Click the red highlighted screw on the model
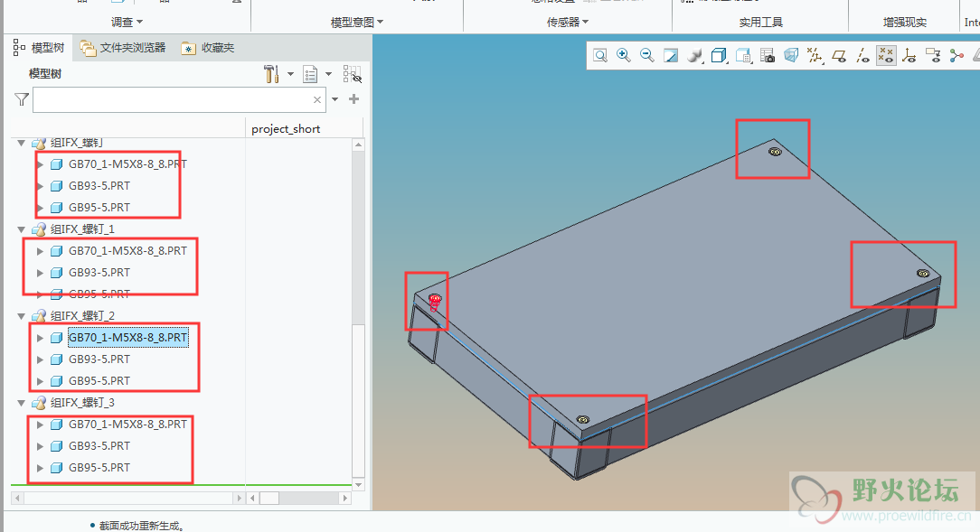Image resolution: width=980 pixels, height=532 pixels. point(434,303)
